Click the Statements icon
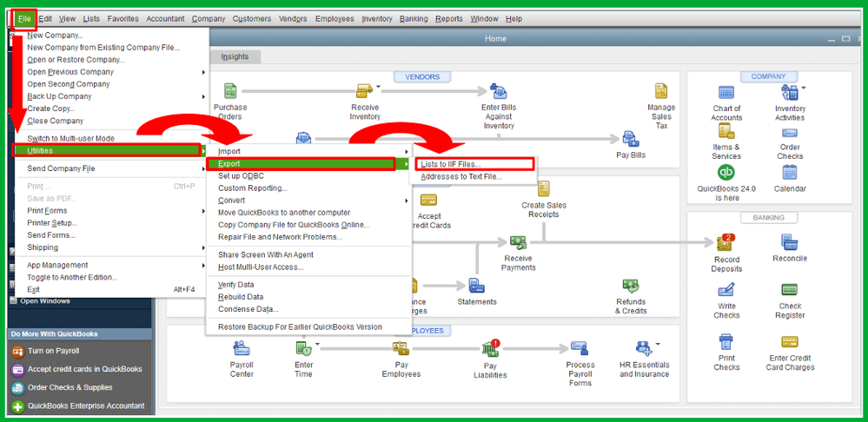The height and width of the screenshot is (422, 868). (x=477, y=286)
